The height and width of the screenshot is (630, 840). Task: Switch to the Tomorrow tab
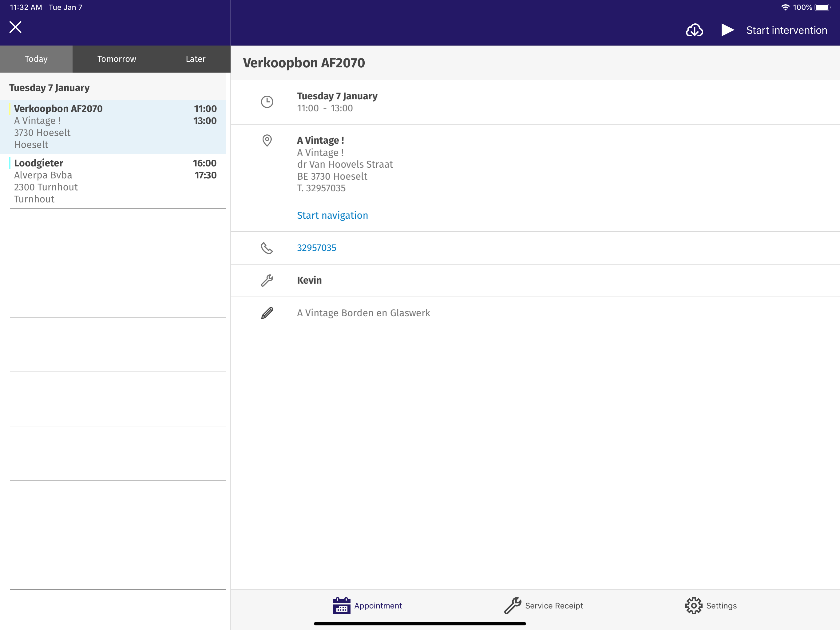[117, 59]
